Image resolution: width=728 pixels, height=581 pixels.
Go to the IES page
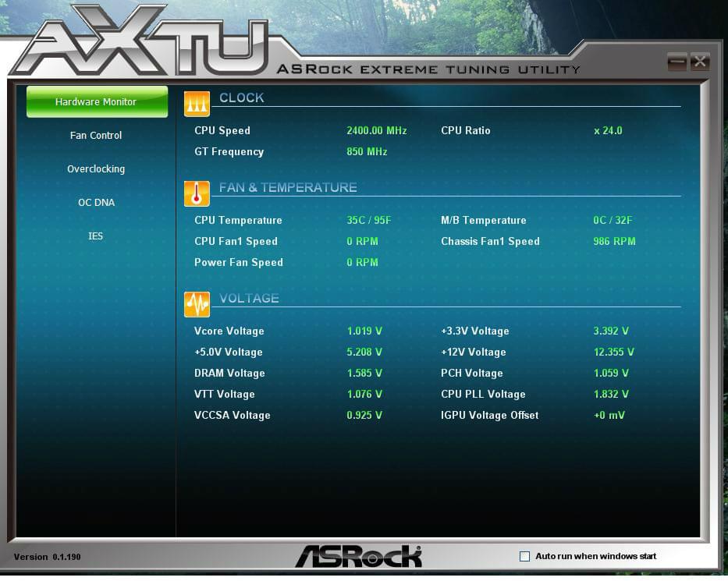coord(96,236)
